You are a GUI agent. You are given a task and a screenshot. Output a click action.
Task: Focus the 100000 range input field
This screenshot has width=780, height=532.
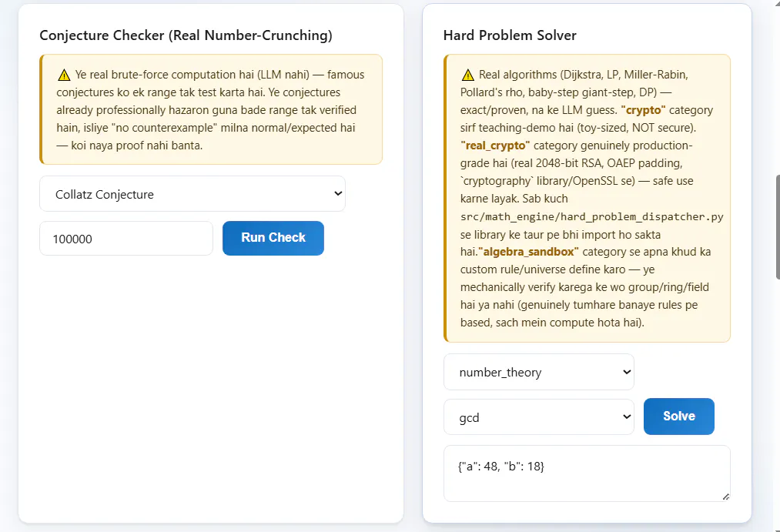(126, 239)
